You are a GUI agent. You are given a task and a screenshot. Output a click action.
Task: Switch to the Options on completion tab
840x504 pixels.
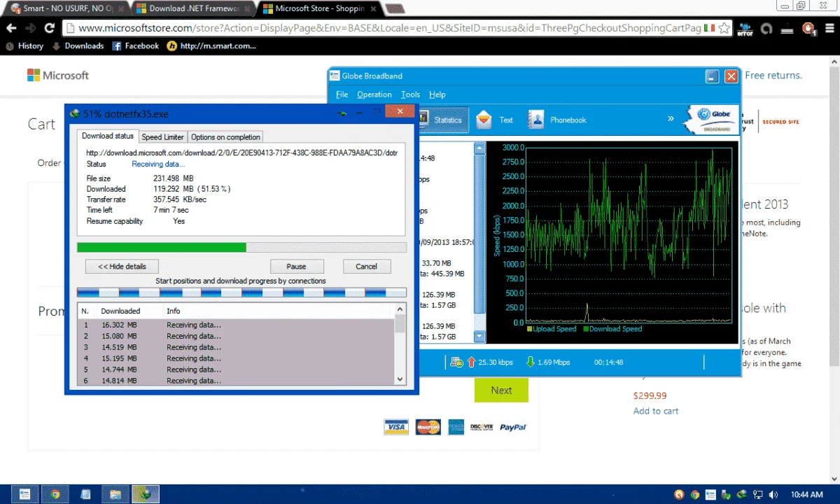[x=225, y=137]
